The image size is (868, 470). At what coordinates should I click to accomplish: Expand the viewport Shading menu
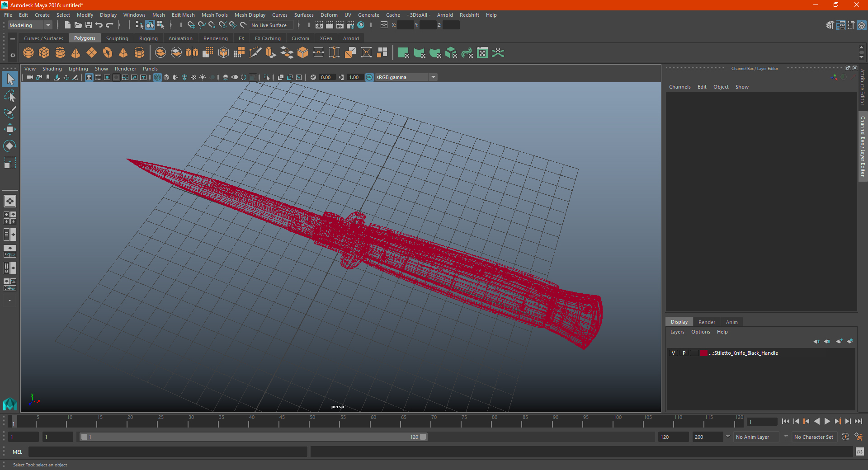point(52,69)
